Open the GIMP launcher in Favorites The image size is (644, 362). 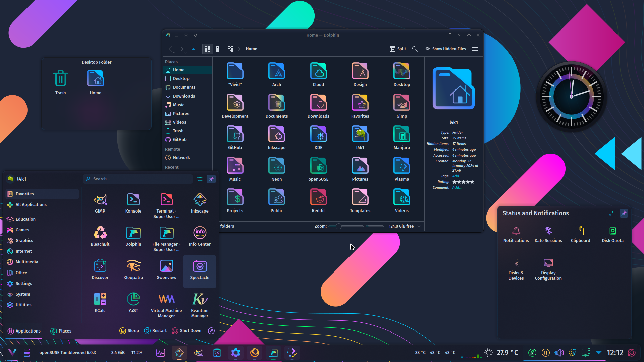100,203
